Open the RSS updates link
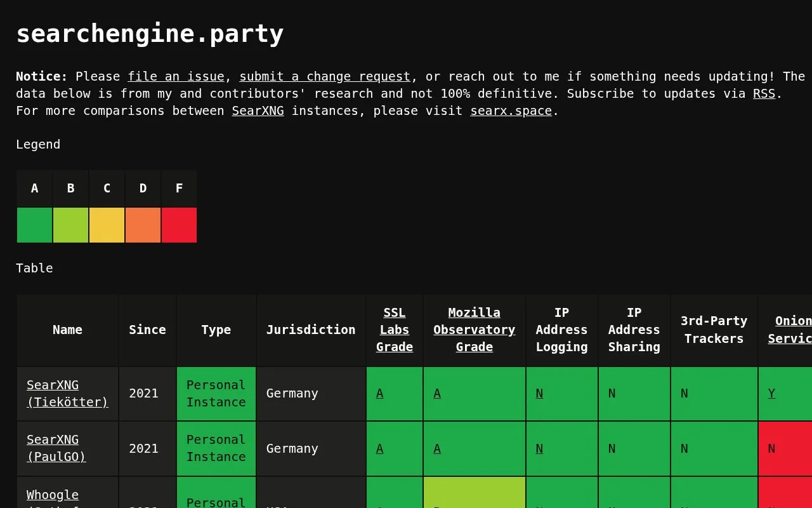 tap(764, 93)
